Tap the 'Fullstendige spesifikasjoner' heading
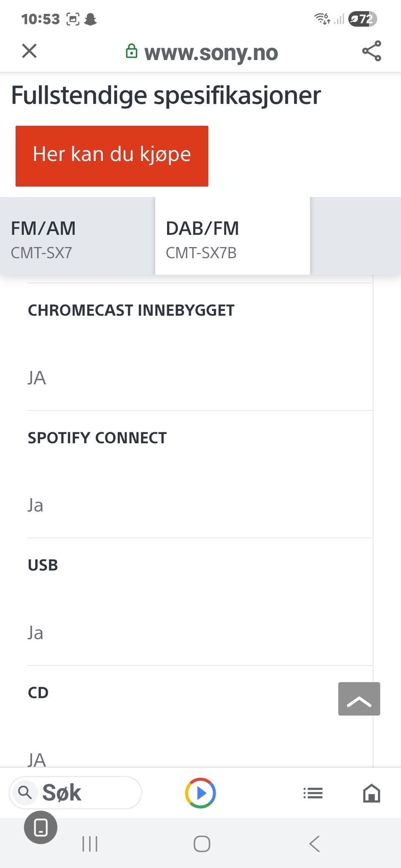The width and height of the screenshot is (401, 868). (166, 96)
